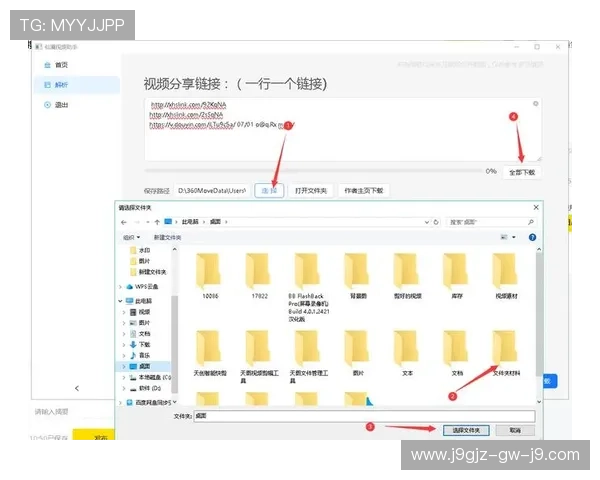Select the 解析 sidebar item
Screen dimensions: 600x480
(77, 85)
